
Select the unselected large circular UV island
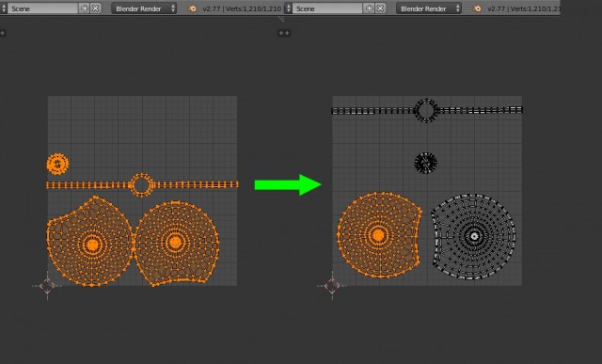click(x=473, y=236)
